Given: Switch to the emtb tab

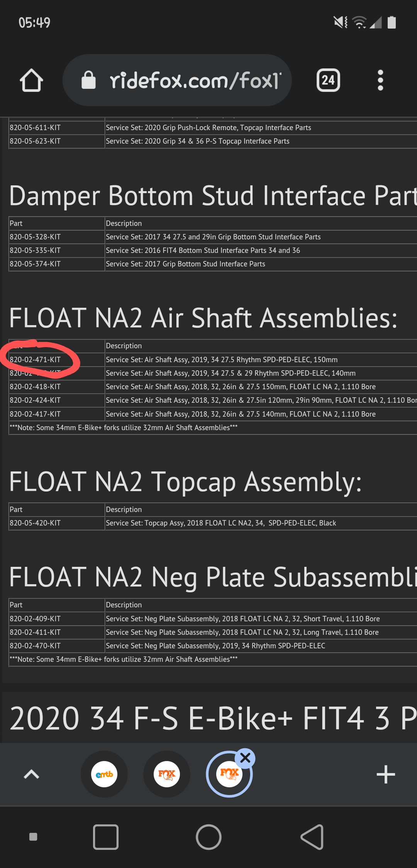Looking at the screenshot, I should 104,774.
